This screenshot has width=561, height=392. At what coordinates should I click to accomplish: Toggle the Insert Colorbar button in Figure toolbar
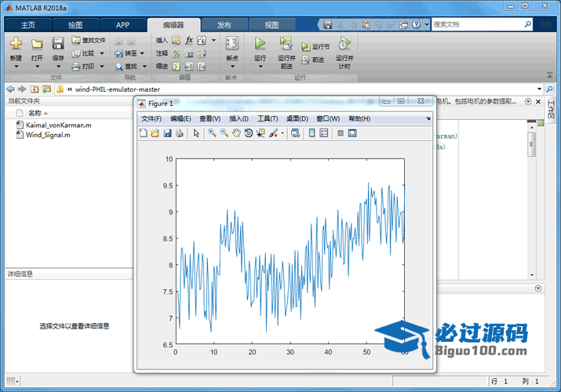(311, 133)
